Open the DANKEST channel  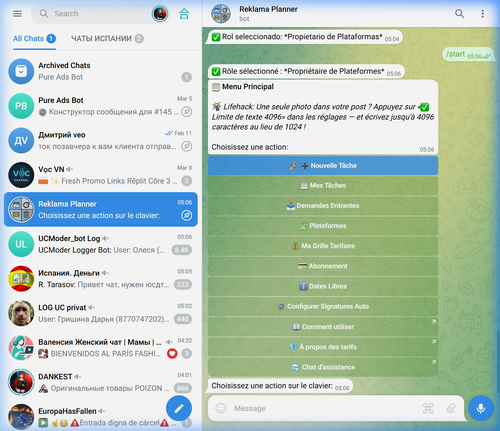[101, 382]
